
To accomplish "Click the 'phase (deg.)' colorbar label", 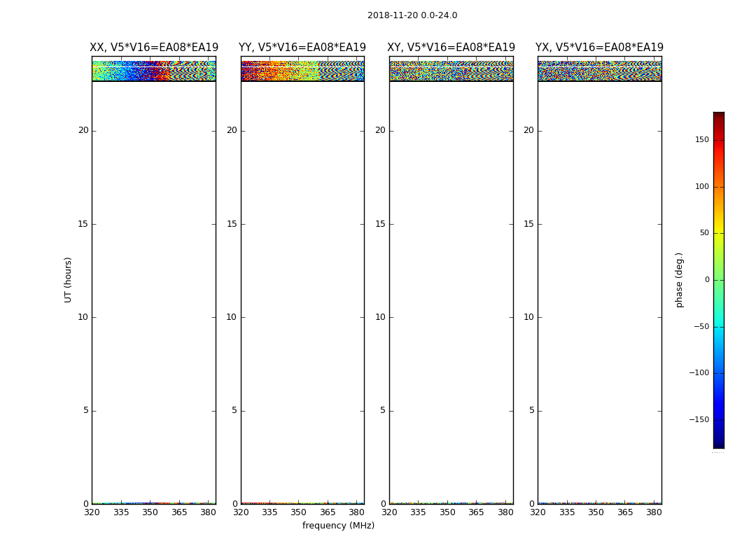I will tap(680, 280).
